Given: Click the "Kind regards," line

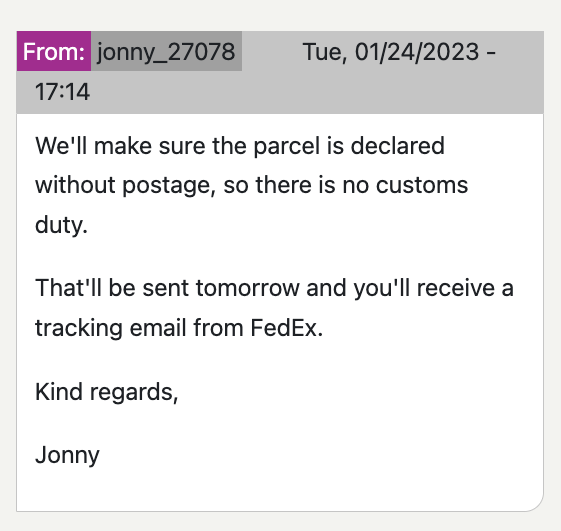Looking at the screenshot, I should (107, 393).
